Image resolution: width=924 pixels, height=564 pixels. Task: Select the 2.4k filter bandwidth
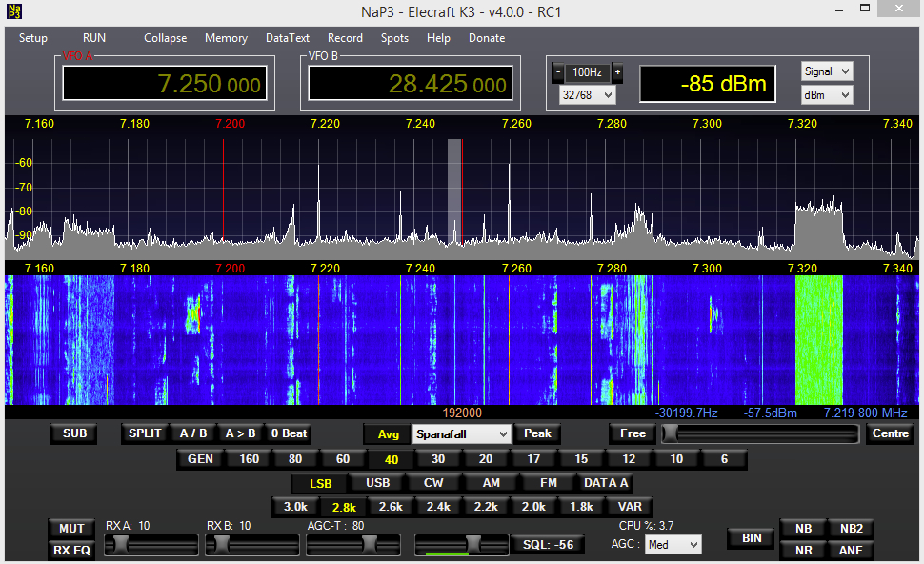point(438,507)
